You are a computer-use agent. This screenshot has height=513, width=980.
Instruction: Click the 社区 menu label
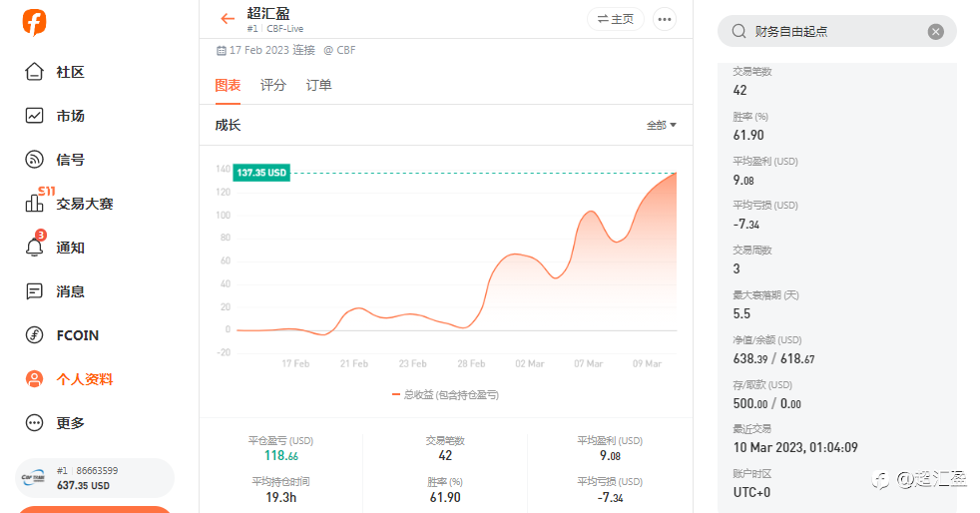70,73
